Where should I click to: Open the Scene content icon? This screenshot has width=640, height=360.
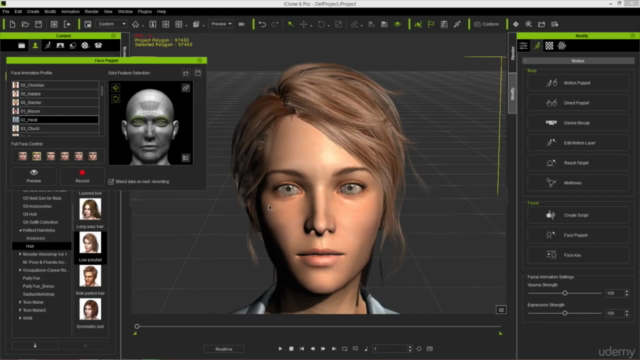click(60, 45)
